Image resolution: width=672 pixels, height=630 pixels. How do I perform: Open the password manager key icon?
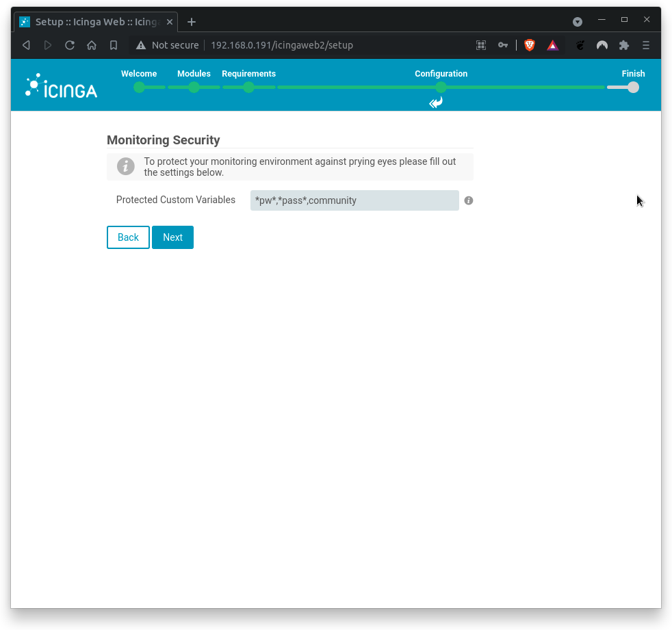[503, 45]
